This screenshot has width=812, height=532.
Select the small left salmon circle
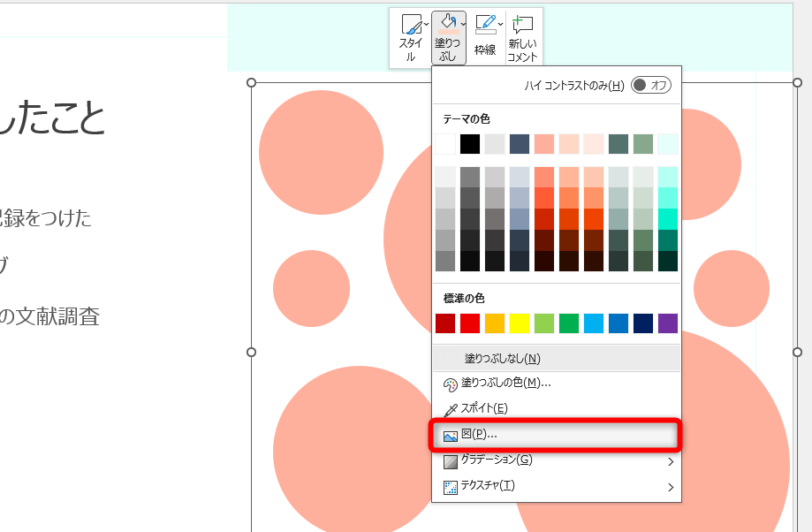coord(311,288)
